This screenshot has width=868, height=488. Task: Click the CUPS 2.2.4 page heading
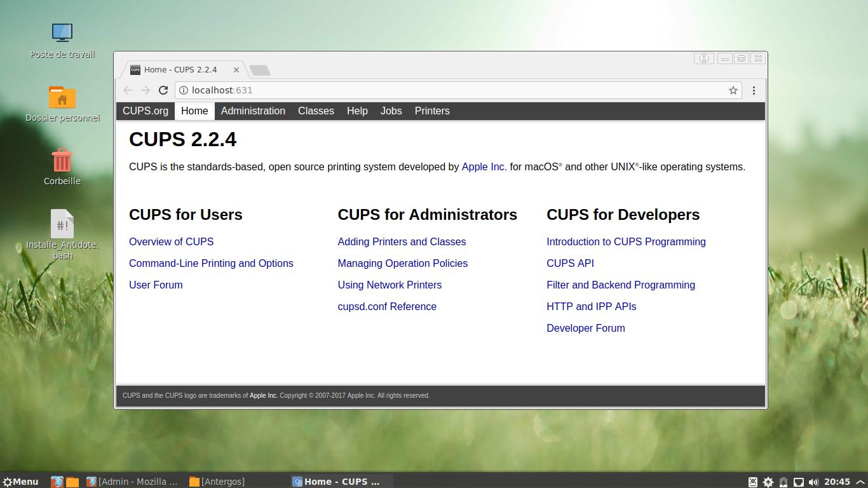click(x=182, y=139)
